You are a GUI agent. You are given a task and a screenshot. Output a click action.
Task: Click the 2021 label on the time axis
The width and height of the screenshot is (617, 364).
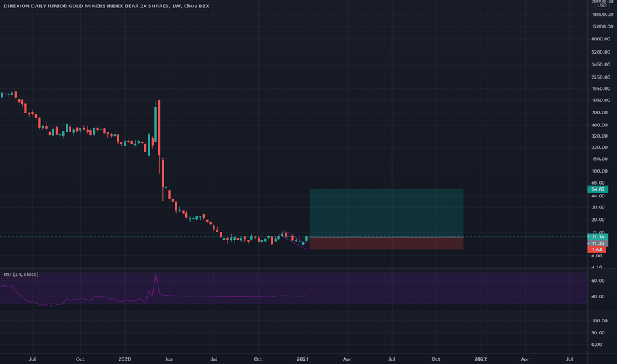pyautogui.click(x=302, y=359)
